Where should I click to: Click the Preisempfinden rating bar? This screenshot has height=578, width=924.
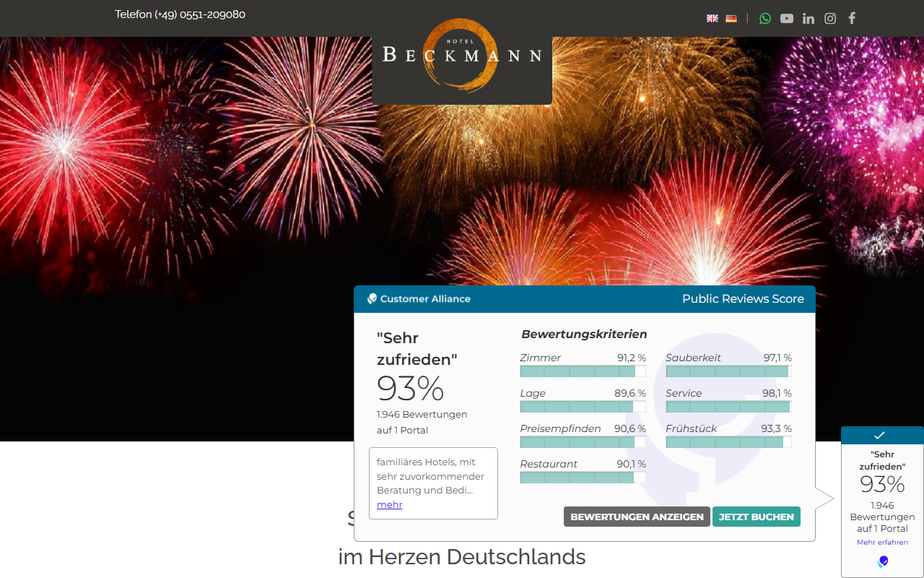point(583,442)
